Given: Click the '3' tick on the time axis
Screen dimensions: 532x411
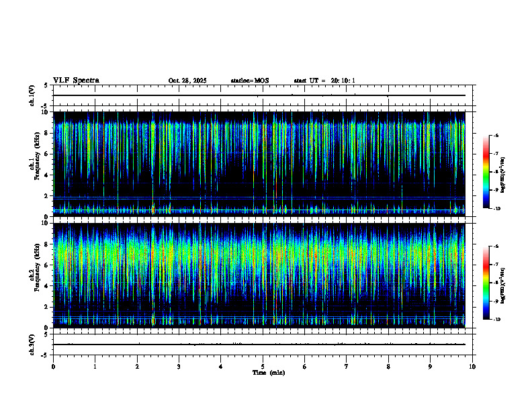Looking at the screenshot, I should point(179,367).
